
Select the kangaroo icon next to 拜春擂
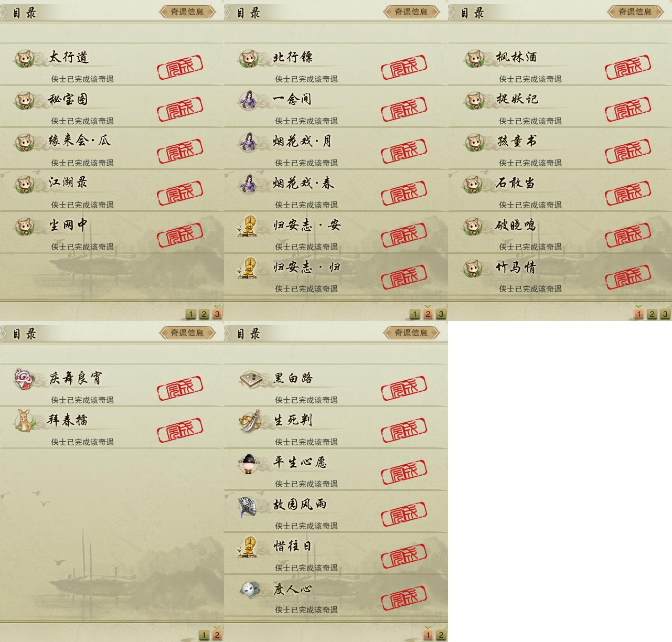[x=24, y=420]
